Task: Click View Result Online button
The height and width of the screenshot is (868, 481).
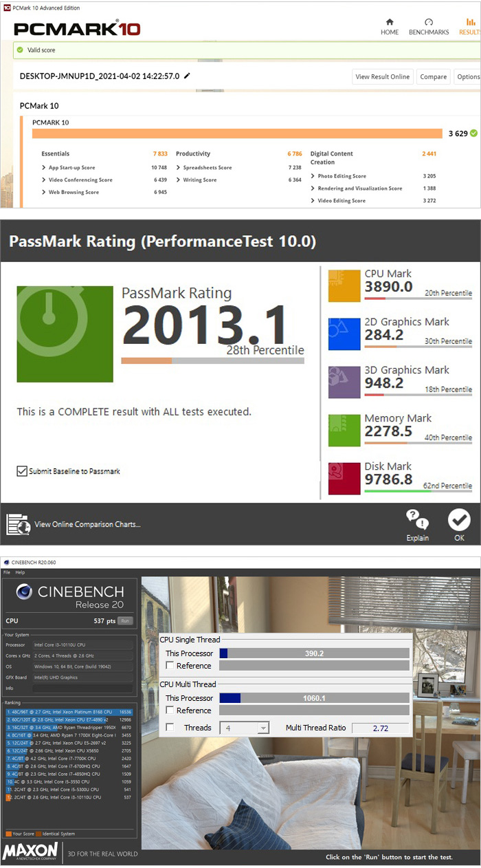Action: [x=383, y=77]
